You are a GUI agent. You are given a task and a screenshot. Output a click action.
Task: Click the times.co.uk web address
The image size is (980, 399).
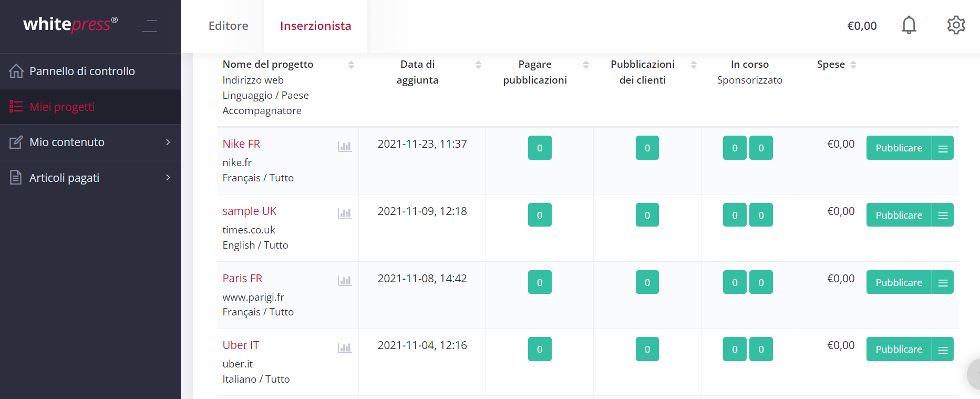[x=249, y=230]
